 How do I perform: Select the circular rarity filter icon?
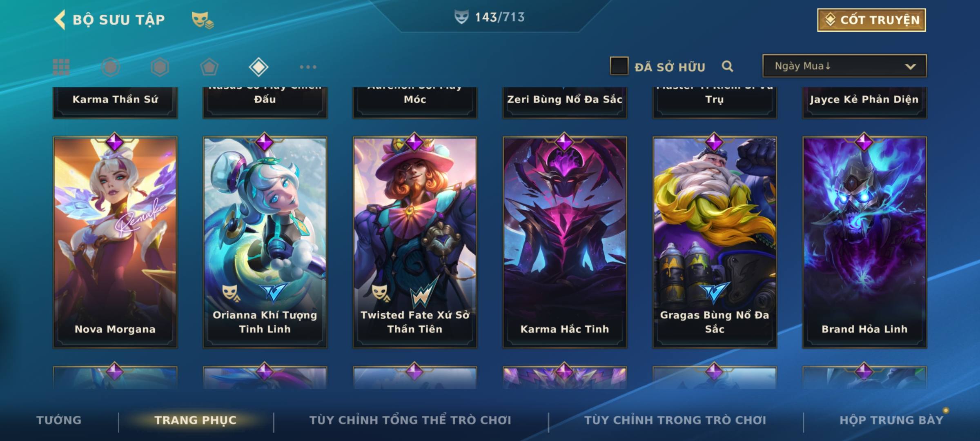coord(111,67)
